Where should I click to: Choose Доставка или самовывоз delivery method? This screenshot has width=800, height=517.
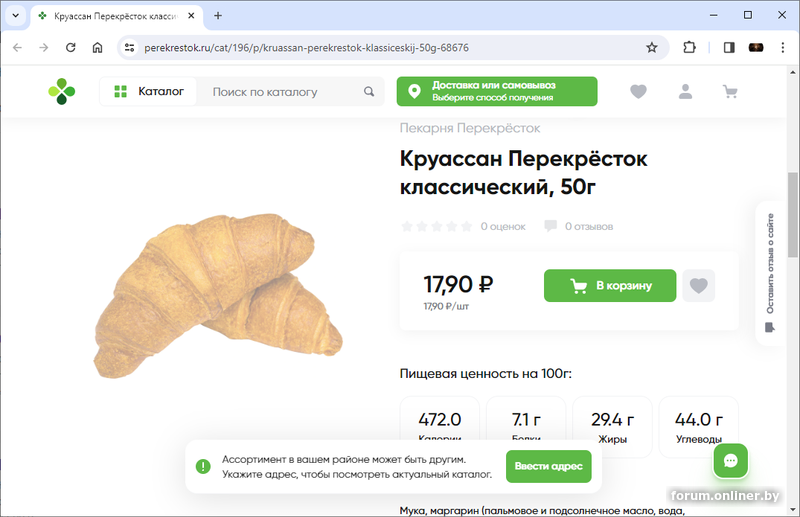[497, 91]
